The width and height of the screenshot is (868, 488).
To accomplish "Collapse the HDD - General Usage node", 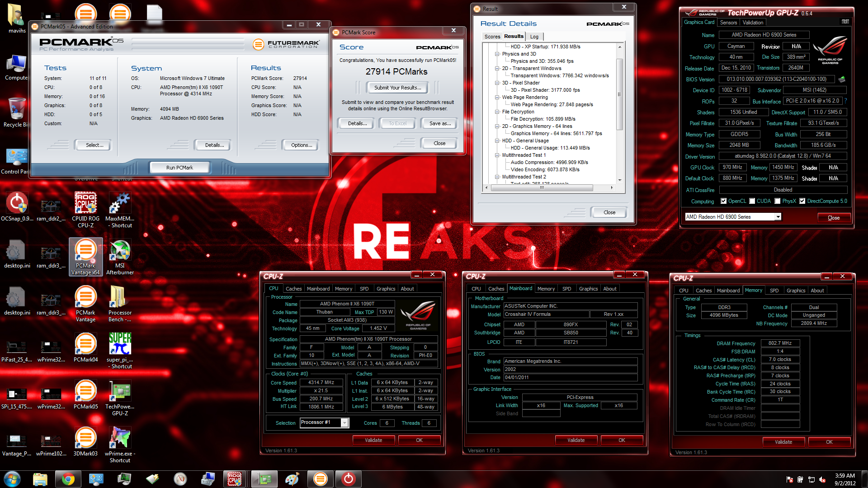I will [x=497, y=141].
